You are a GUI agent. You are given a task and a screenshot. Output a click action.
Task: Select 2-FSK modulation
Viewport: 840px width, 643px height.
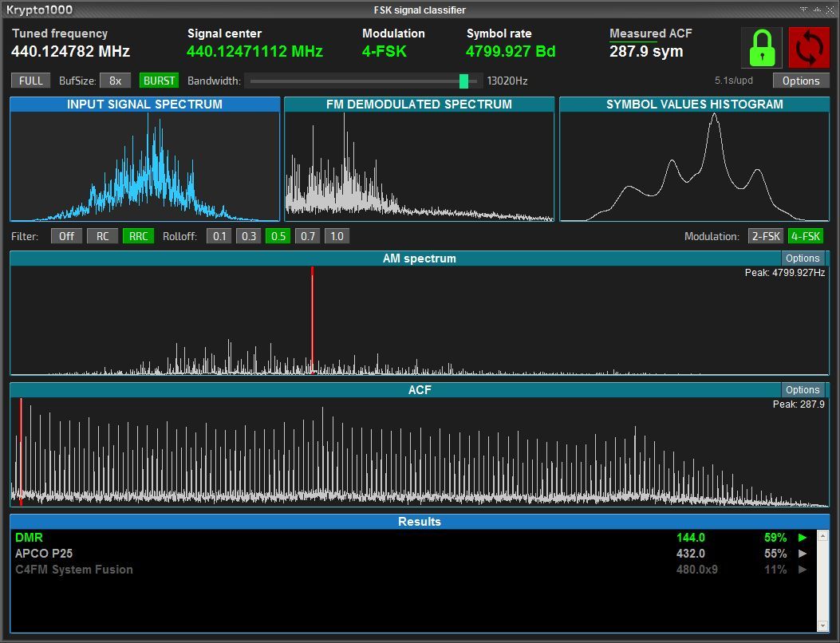coord(766,236)
